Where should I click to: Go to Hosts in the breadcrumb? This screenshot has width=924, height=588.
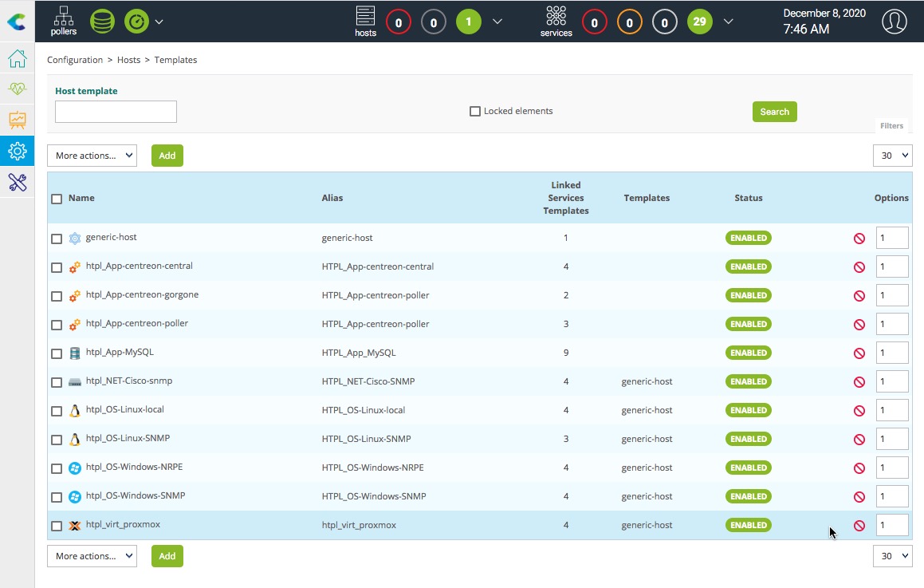(128, 60)
